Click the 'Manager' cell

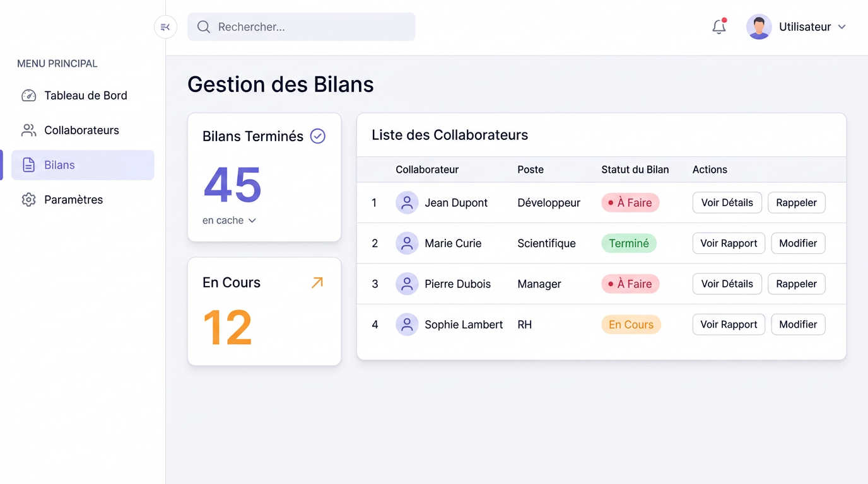click(x=539, y=284)
